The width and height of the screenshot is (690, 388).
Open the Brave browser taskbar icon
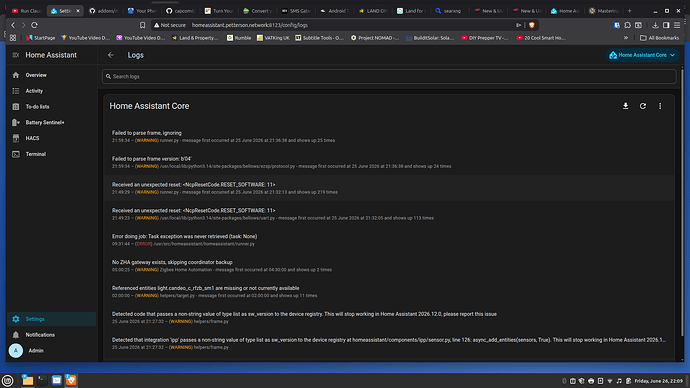tap(71, 381)
